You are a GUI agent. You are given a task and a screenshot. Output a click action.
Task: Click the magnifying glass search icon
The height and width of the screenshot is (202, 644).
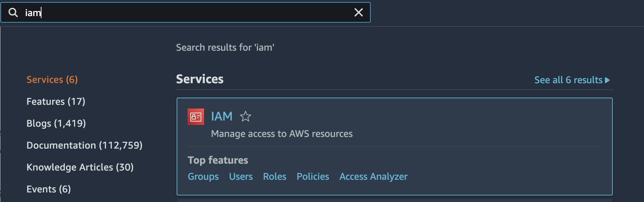(13, 12)
